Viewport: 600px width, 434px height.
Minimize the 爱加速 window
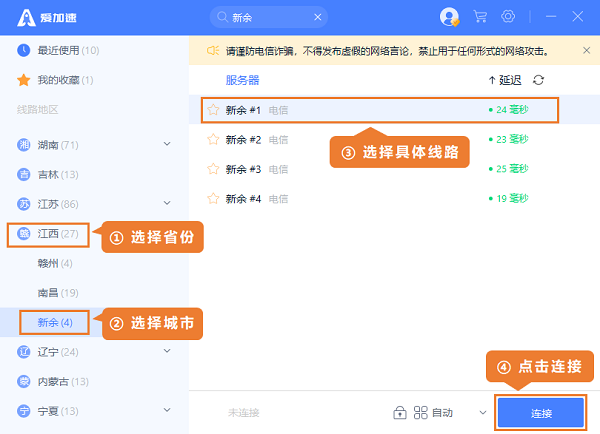click(551, 16)
